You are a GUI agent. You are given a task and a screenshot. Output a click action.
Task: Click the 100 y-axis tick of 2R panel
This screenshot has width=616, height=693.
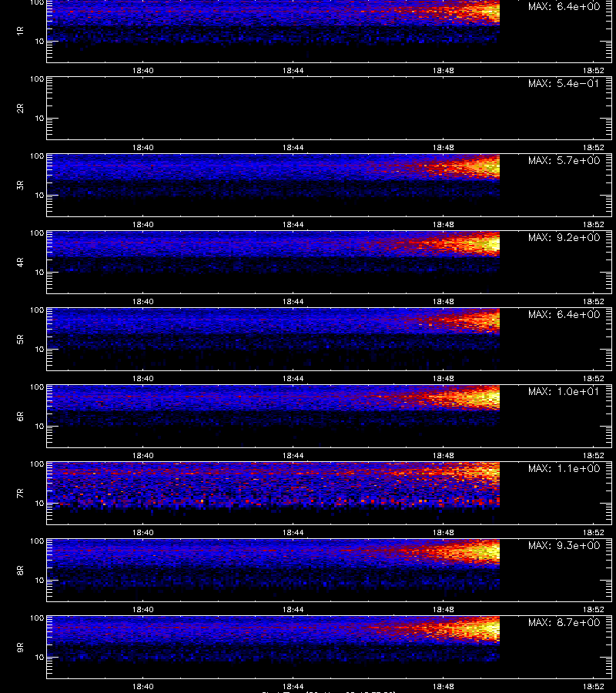37,79
